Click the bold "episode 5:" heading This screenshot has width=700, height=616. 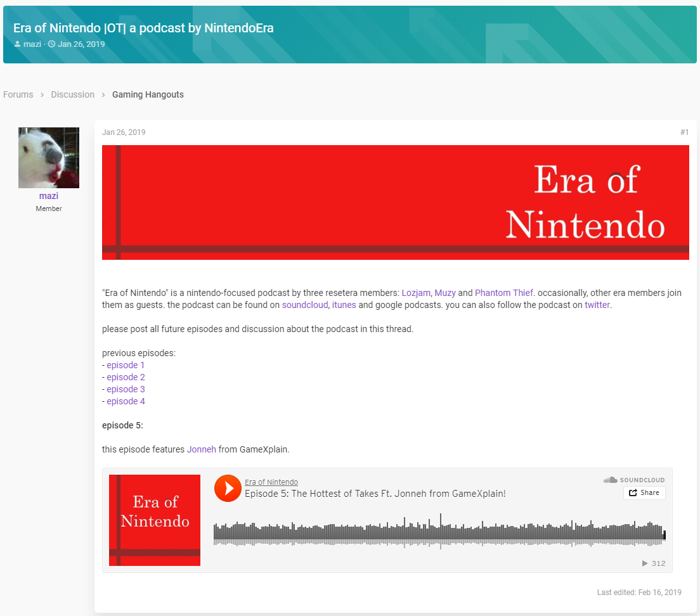click(122, 425)
